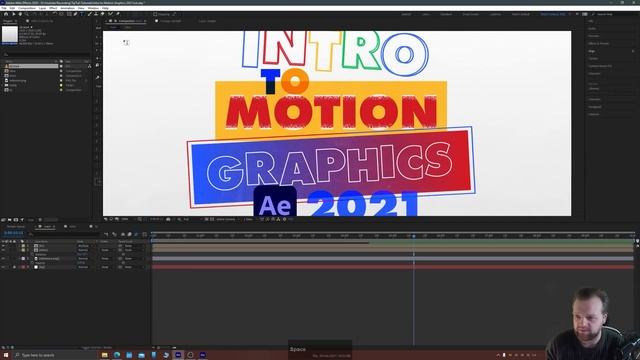640x360 pixels.
Task: Click the project item preview thumbnail
Action: click(9, 34)
